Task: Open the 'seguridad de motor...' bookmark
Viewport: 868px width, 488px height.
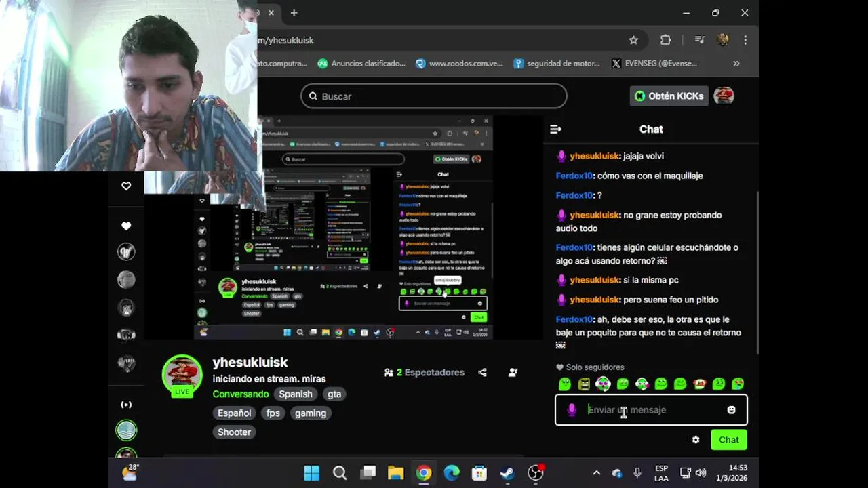Action: coord(557,64)
